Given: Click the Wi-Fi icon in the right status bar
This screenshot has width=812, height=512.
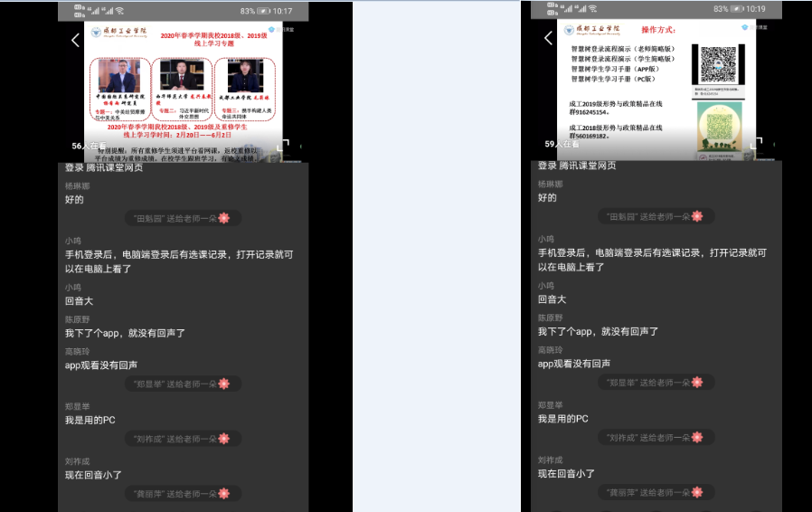Looking at the screenshot, I should [x=592, y=9].
